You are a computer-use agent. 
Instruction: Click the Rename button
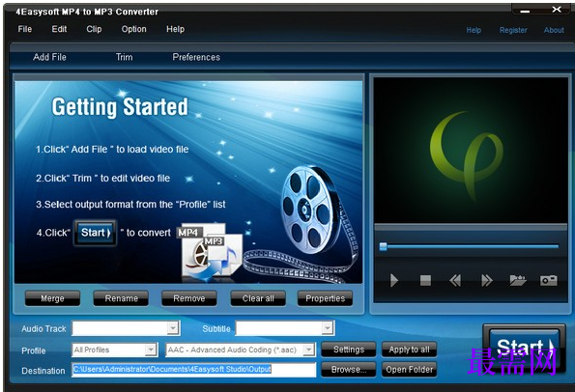[x=121, y=298]
